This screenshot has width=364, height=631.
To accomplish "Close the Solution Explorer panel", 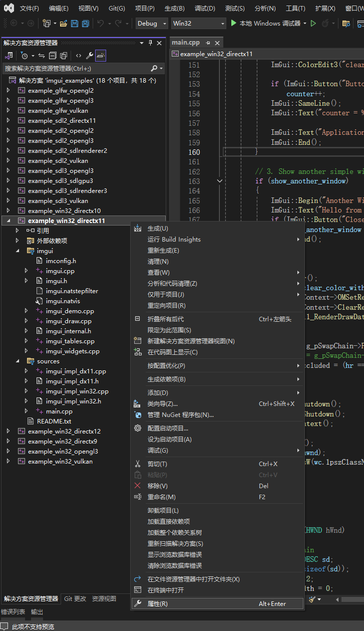I will [x=160, y=43].
